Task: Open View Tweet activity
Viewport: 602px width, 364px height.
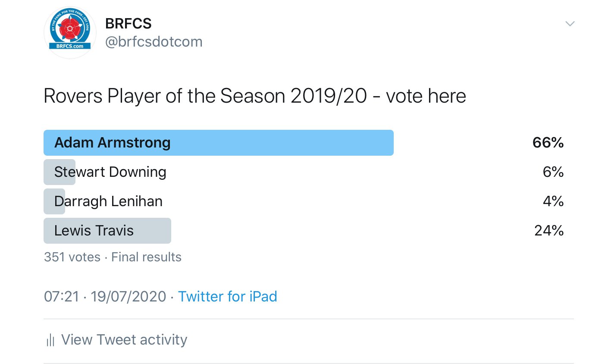Action: pyautogui.click(x=124, y=340)
